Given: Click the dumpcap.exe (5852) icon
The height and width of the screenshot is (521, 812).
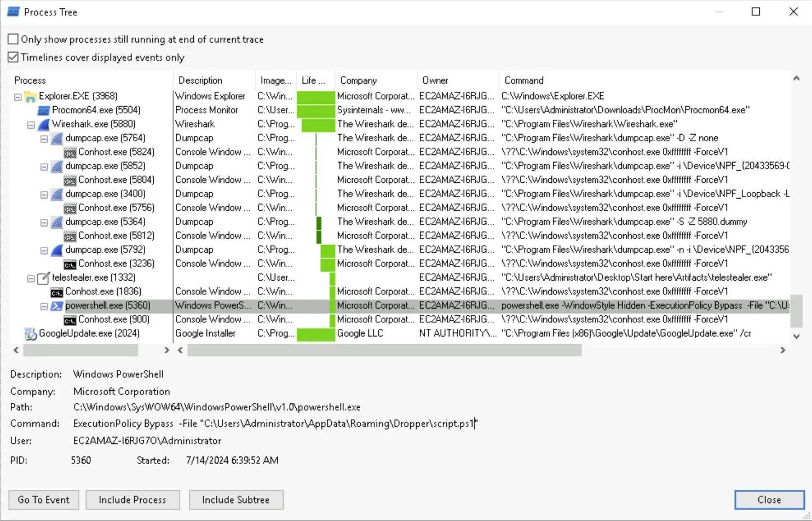Looking at the screenshot, I should (57, 166).
